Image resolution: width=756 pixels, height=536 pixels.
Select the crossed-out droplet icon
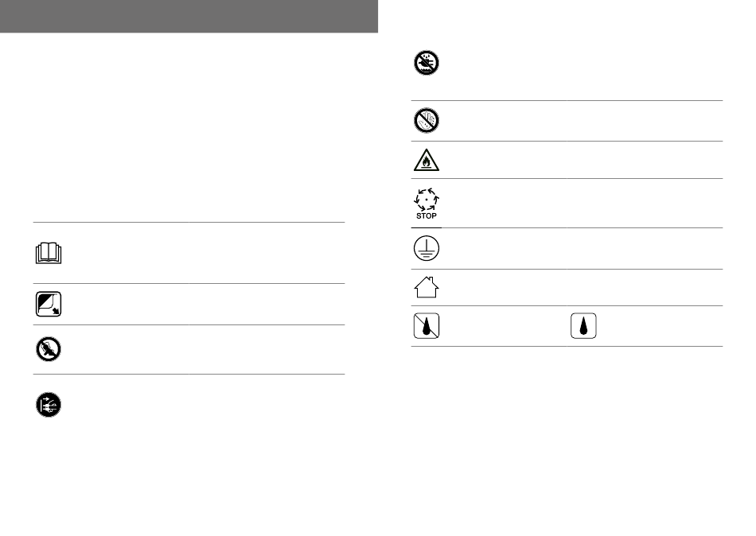click(427, 326)
